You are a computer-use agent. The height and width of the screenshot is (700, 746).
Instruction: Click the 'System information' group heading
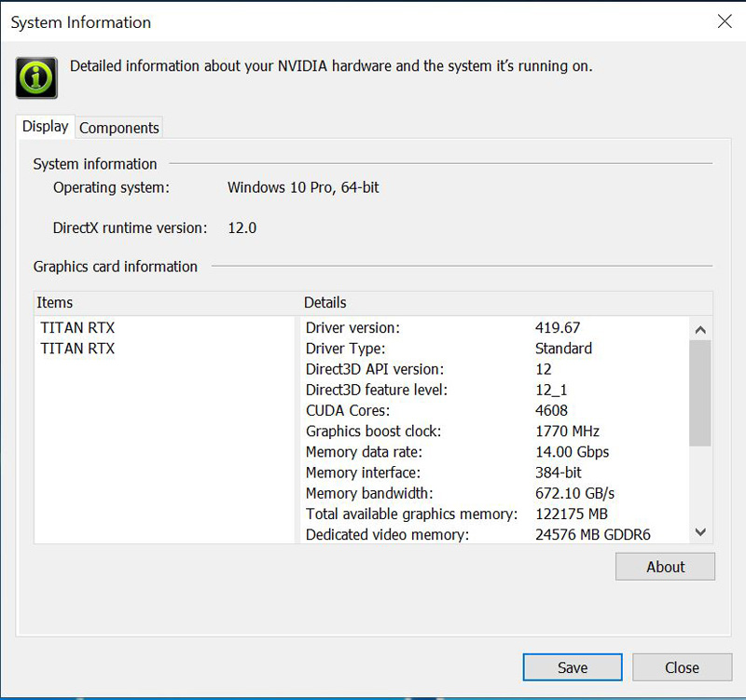(x=95, y=164)
